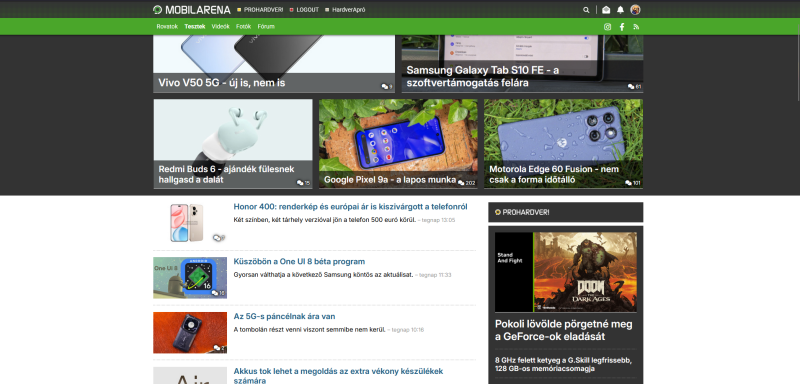Image resolution: width=800 pixels, height=384 pixels.
Task: Open Samsung Galaxy Tab S10 FE article title
Action: [483, 76]
